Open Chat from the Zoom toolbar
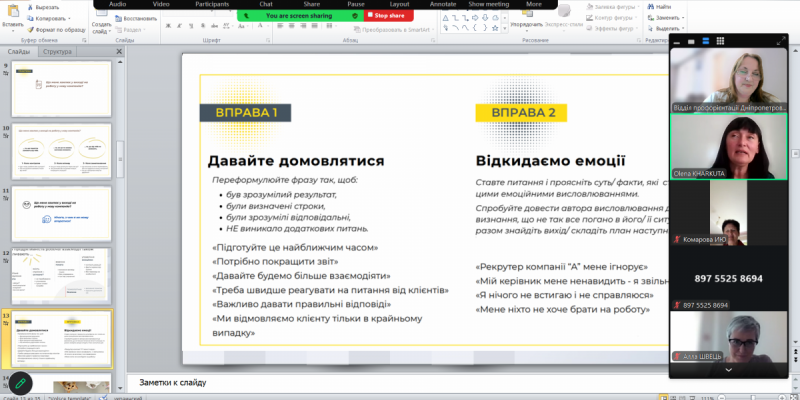 coord(266,4)
